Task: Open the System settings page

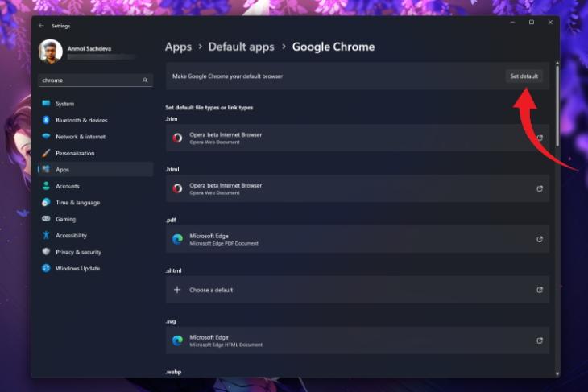Action: point(95,104)
